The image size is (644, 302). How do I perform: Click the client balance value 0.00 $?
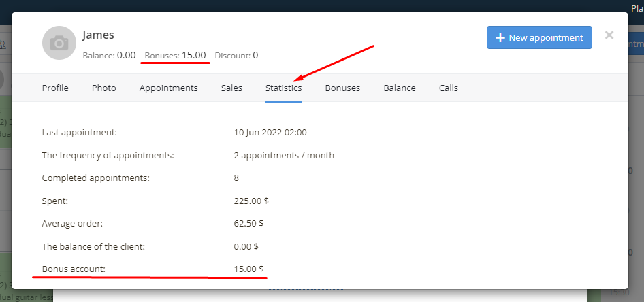pos(246,247)
